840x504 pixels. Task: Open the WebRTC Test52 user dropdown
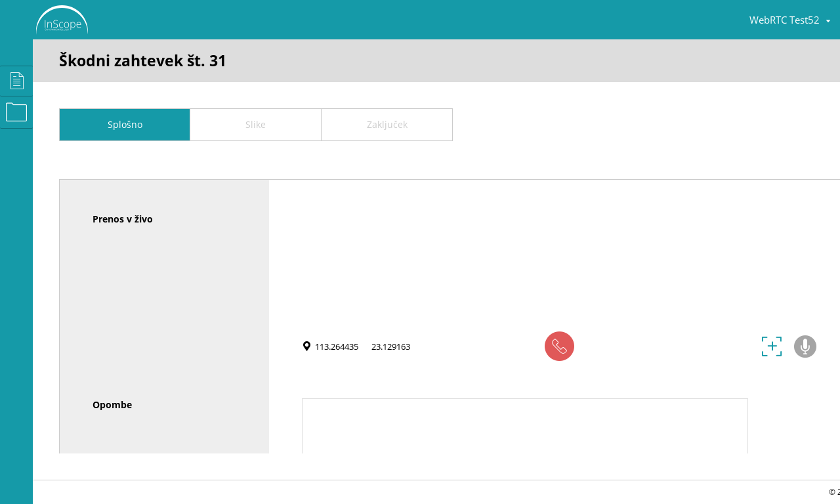point(790,20)
